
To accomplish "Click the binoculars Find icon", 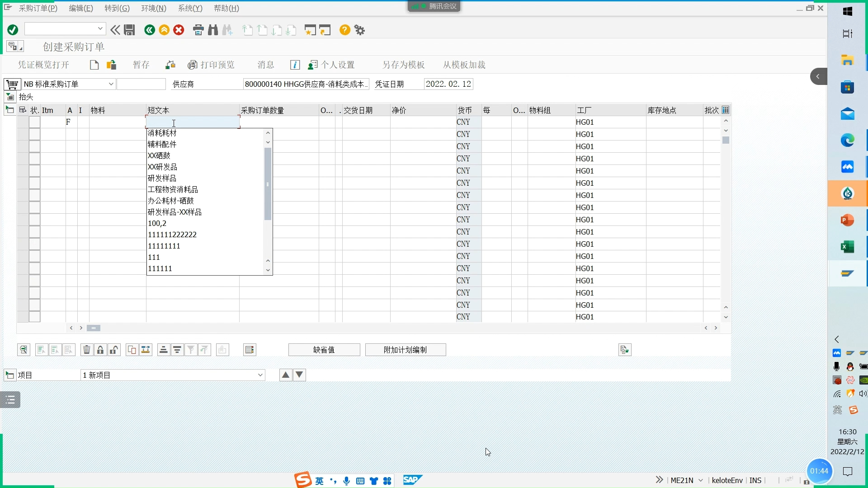I will click(213, 30).
